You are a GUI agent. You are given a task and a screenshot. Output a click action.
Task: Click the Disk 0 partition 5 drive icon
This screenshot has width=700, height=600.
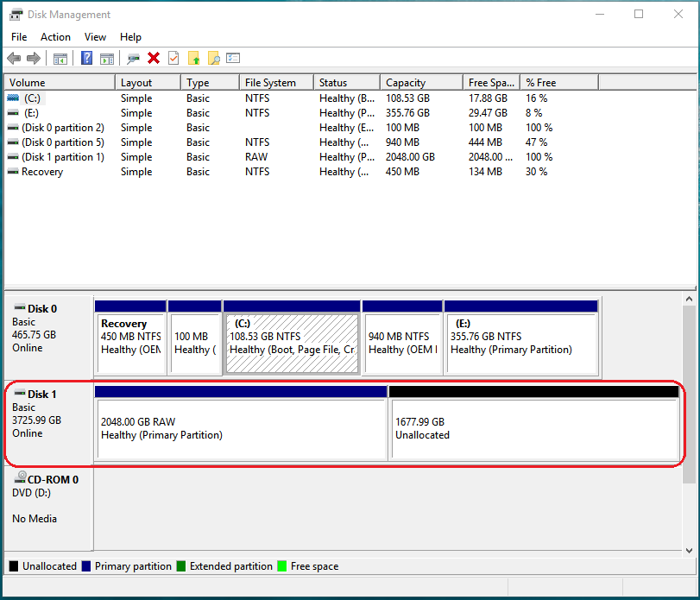click(x=14, y=142)
